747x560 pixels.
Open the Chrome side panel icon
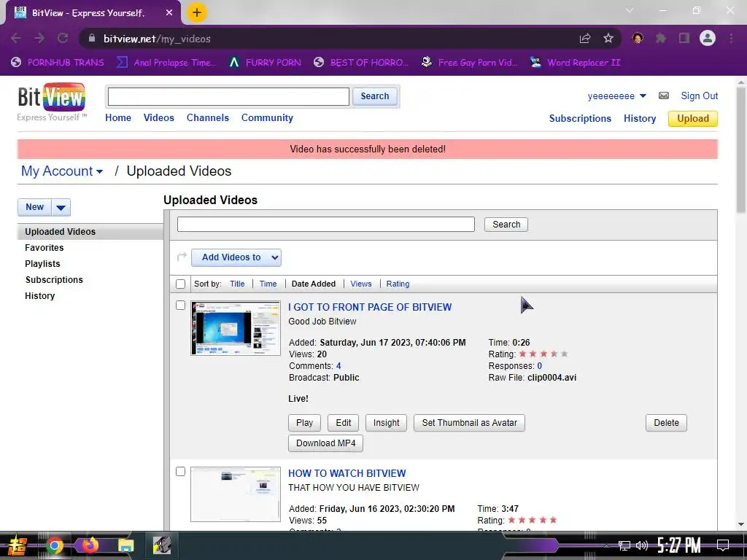684,39
